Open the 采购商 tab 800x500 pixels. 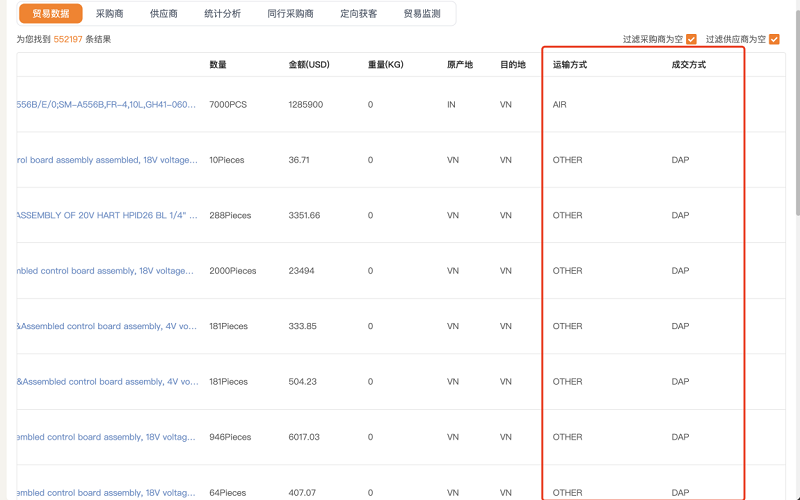tap(110, 14)
